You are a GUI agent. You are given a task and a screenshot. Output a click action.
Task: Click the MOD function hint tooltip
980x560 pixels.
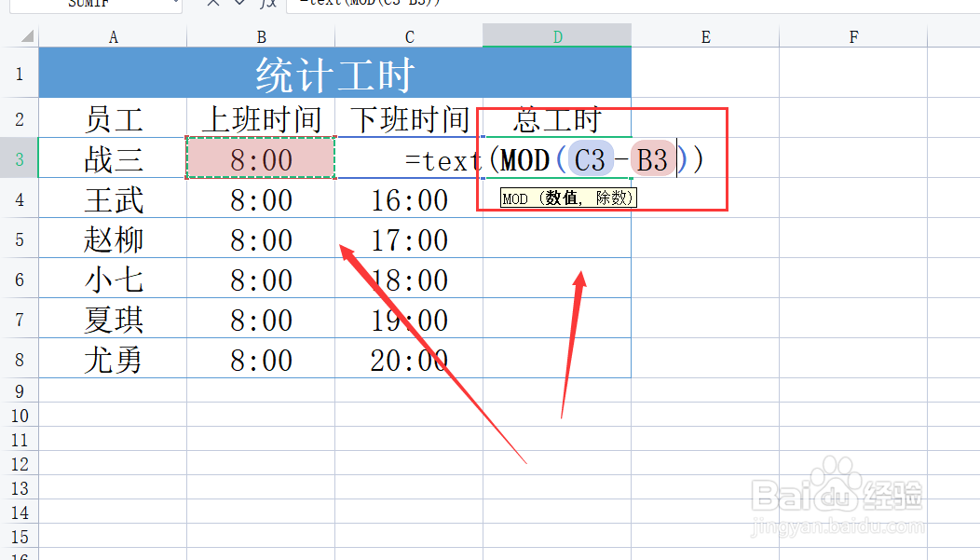point(569,197)
